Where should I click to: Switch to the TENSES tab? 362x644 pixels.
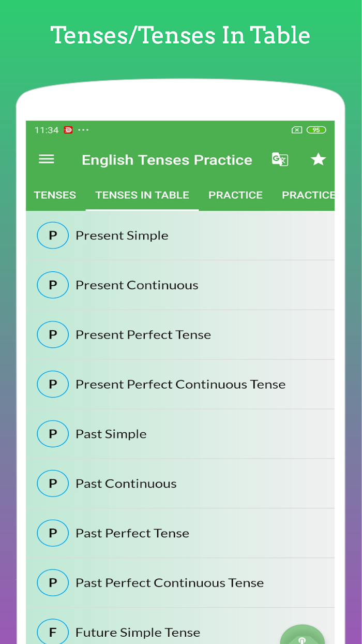click(55, 195)
